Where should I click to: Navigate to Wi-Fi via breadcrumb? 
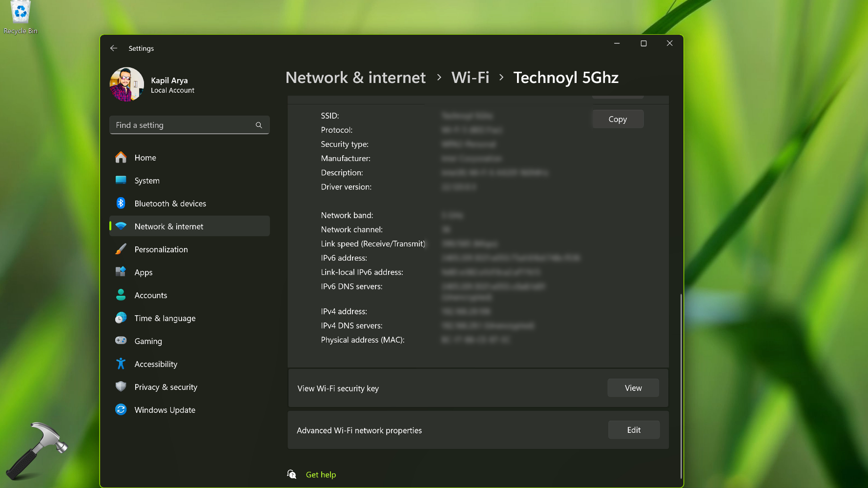point(470,77)
